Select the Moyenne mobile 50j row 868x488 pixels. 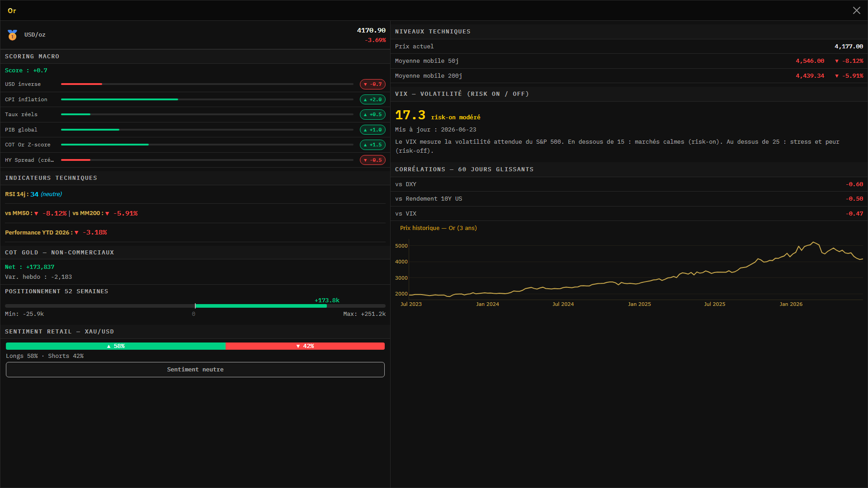[629, 61]
